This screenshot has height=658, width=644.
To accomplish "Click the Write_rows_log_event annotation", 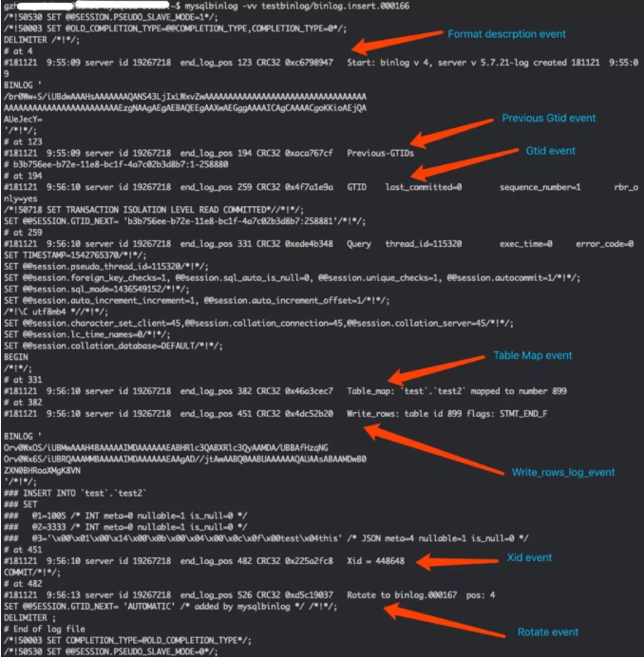I will pos(563,473).
